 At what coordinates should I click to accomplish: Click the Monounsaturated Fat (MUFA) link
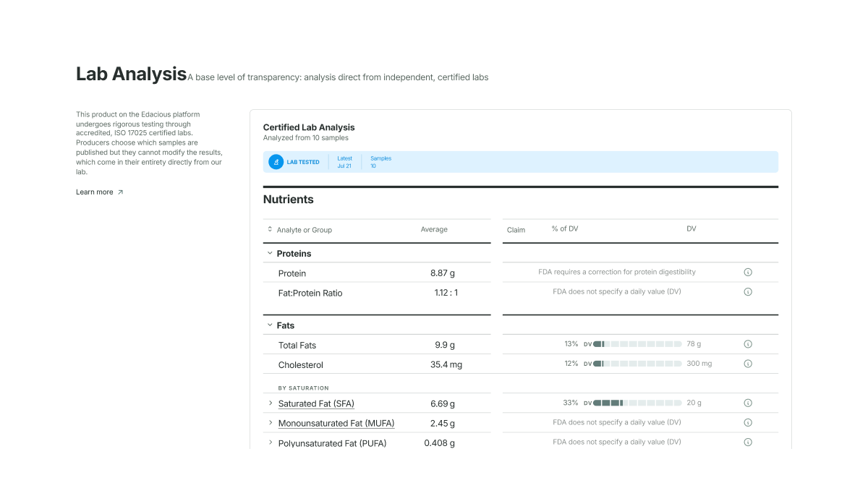pos(336,423)
